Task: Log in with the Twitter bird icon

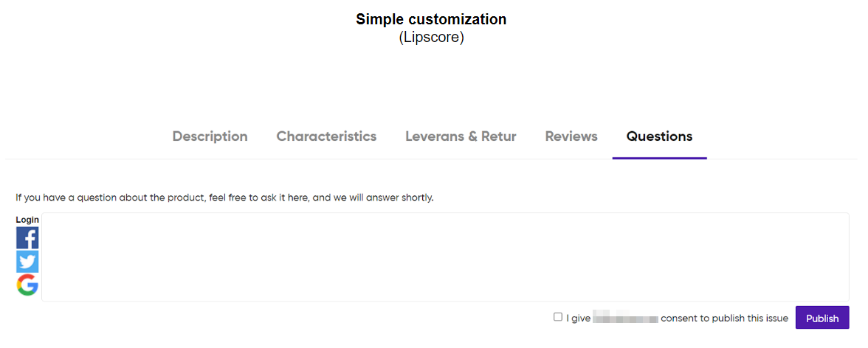Action: [x=27, y=262]
